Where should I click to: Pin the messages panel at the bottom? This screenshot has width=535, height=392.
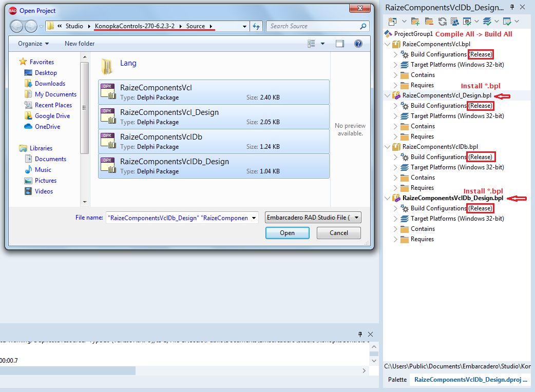pyautogui.click(x=360, y=335)
